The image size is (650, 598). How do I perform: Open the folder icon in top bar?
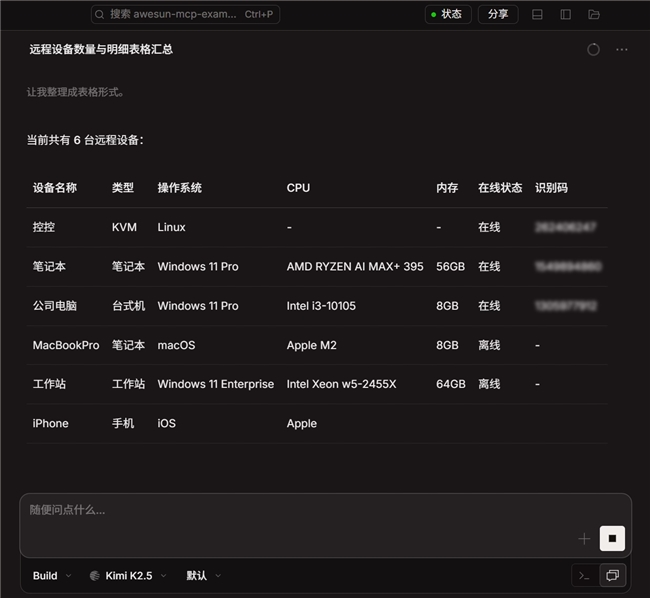[594, 15]
